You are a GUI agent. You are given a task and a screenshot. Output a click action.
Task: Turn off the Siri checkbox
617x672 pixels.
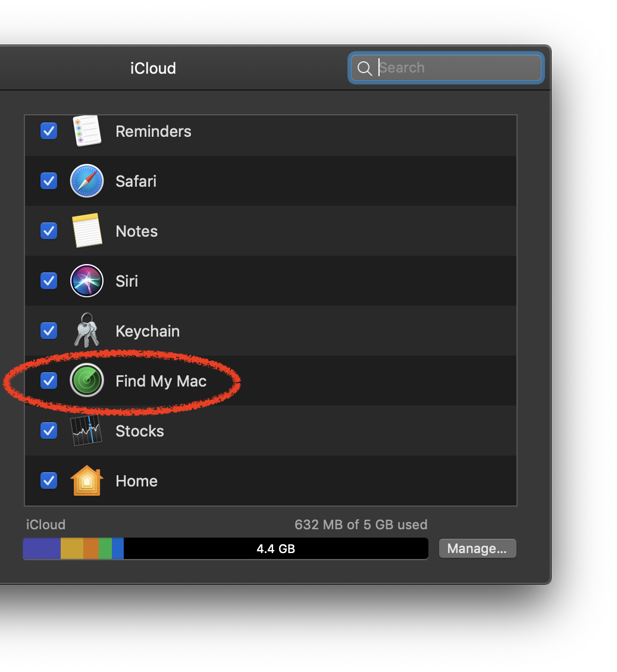coord(49,281)
